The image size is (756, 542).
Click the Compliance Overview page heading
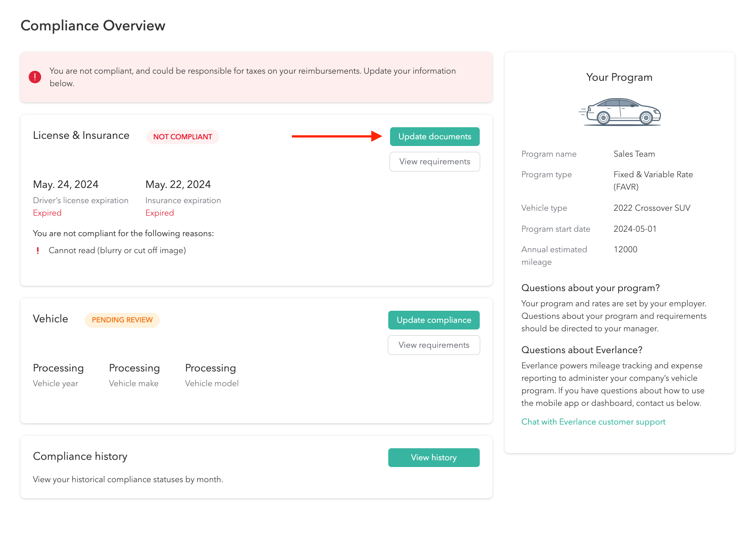(x=93, y=26)
